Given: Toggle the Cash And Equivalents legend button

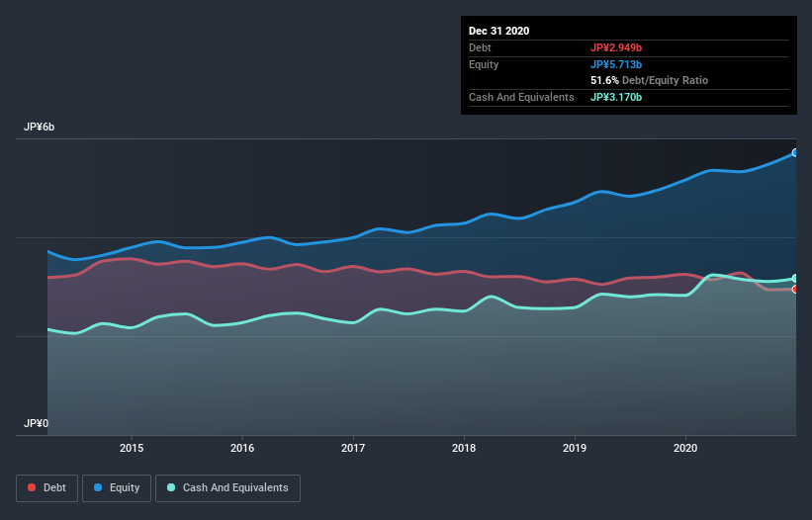Looking at the screenshot, I should 227,488.
